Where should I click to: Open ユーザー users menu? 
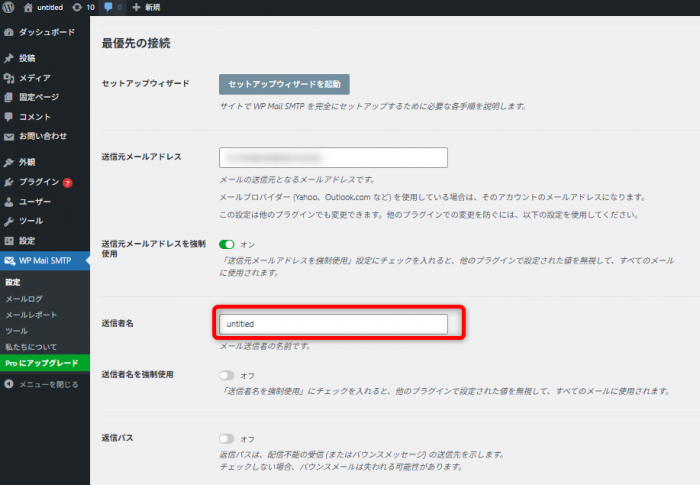[x=35, y=201]
